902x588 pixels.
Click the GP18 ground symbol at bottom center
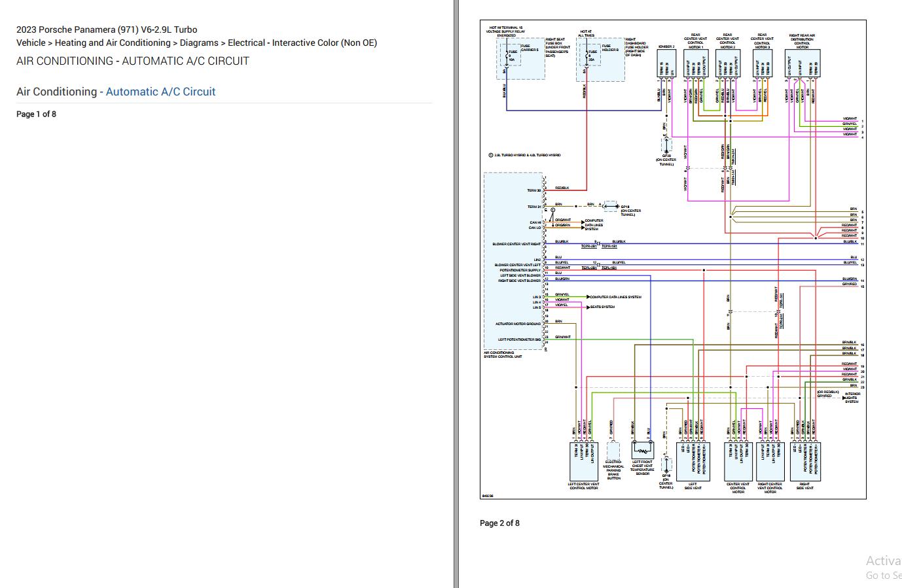pyautogui.click(x=666, y=465)
